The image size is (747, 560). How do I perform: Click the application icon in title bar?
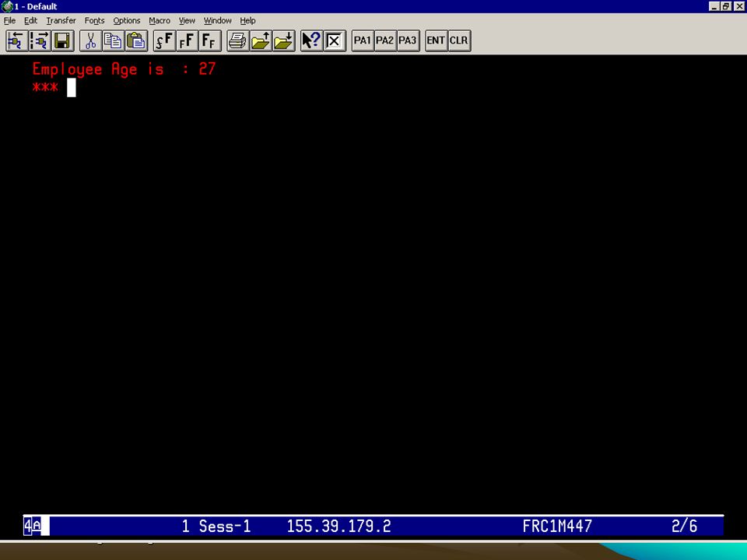(x=7, y=6)
